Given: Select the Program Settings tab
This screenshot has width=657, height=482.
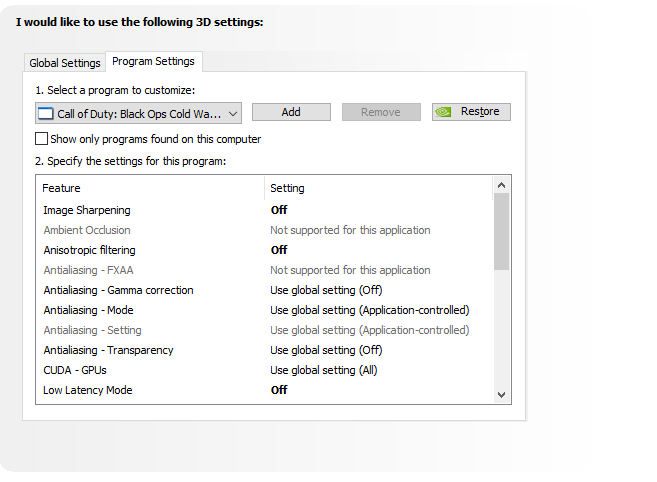Looking at the screenshot, I should tap(153, 61).
